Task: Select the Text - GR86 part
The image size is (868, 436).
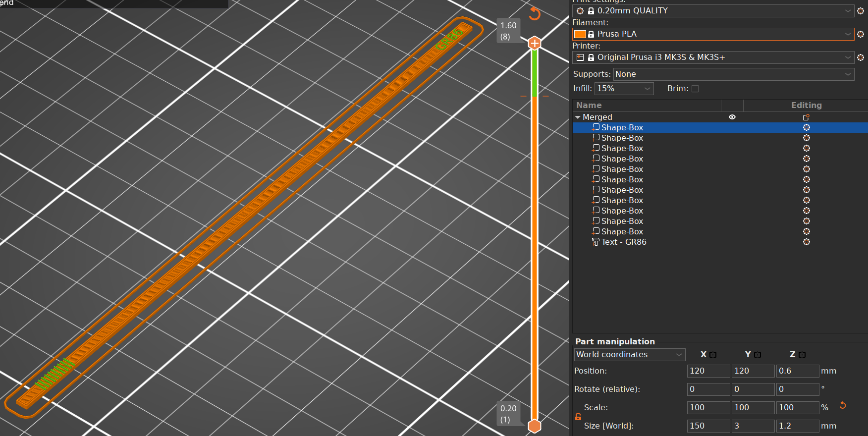Action: [623, 242]
